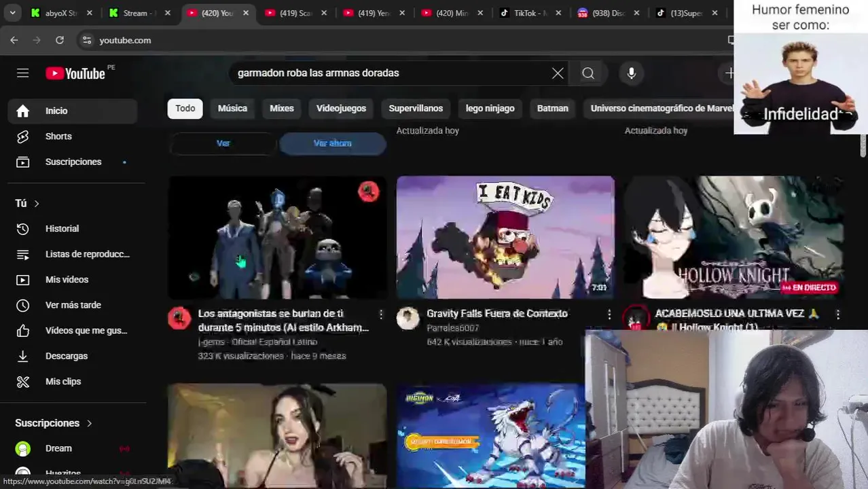Screen dimensions: 868x489
Task: Go back with browser back arrow
Action: [x=14, y=40]
